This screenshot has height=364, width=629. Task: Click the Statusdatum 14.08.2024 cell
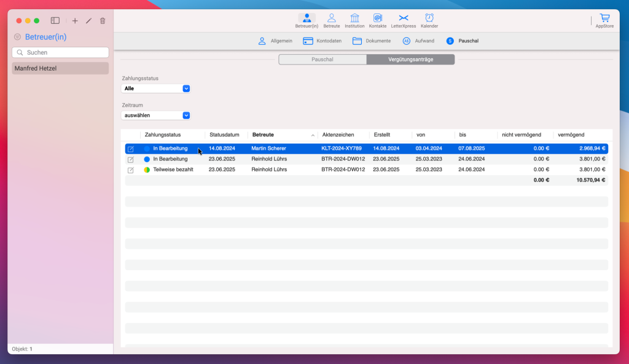[222, 149]
